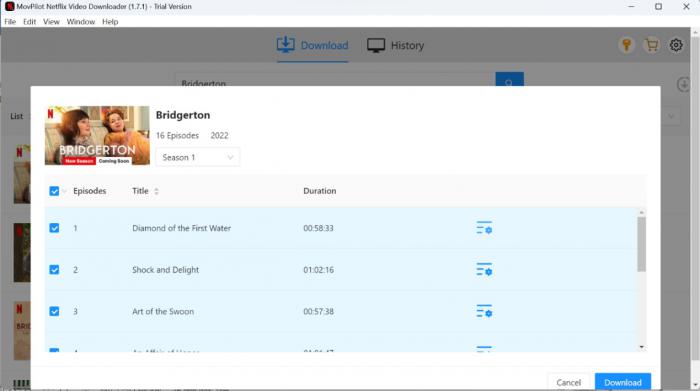Open the Window menu

[81, 21]
